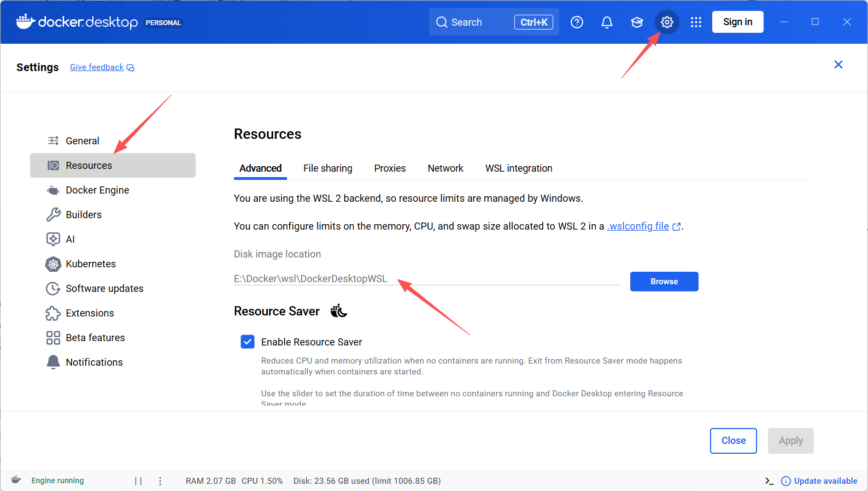The height and width of the screenshot is (492, 868).
Task: Switch to the Advanced tab
Action: coord(261,168)
